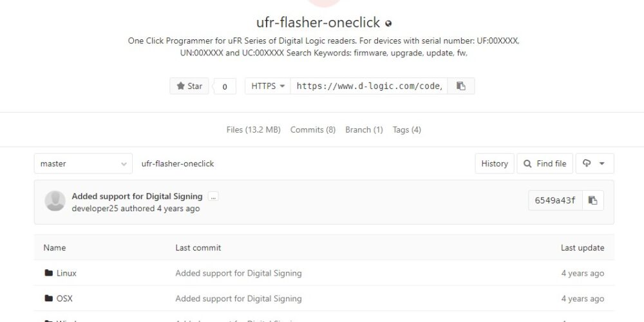Copy commit SHA 6549a43f

592,200
